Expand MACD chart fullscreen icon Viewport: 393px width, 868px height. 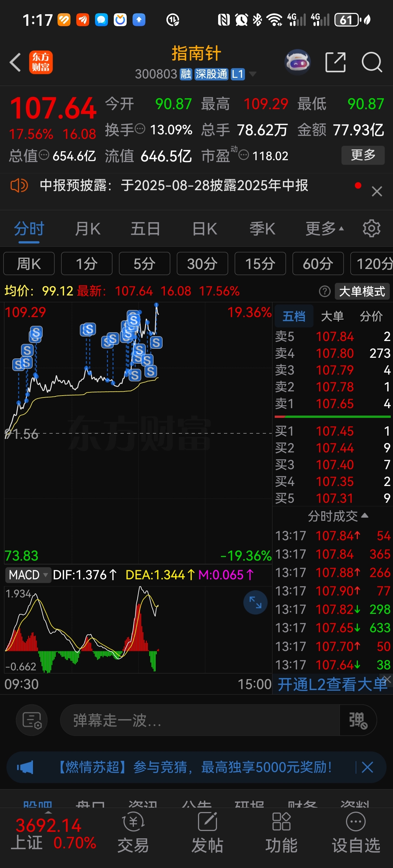click(x=255, y=602)
